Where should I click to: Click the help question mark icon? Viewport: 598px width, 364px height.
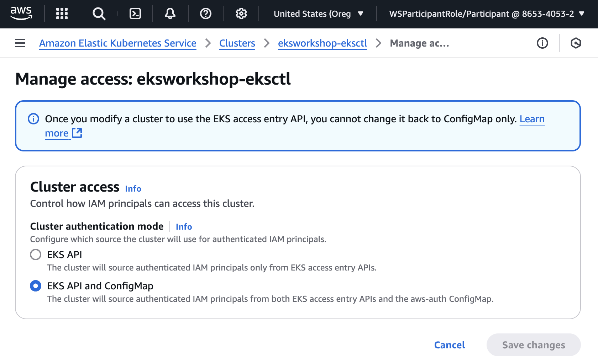[206, 14]
